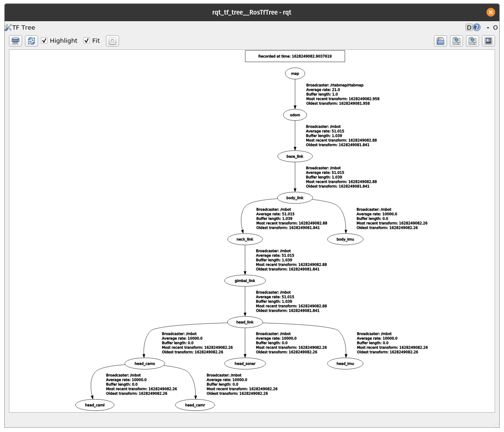This screenshot has height=432, width=504.
Task: Click the TF Tree plugin wrench icon
Action: (8, 27)
